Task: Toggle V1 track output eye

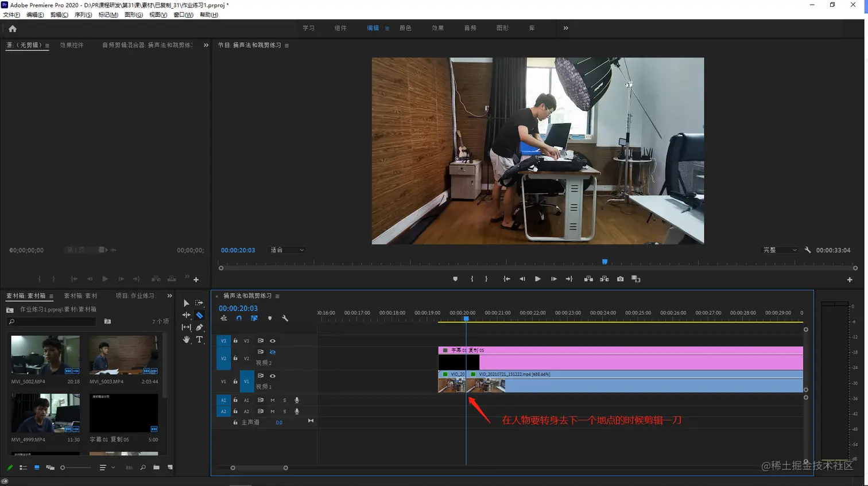Action: 273,376
